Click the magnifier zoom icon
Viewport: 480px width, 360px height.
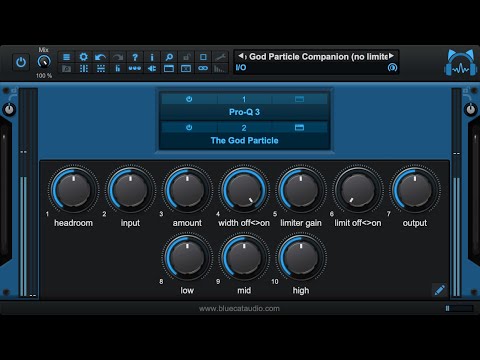click(169, 57)
